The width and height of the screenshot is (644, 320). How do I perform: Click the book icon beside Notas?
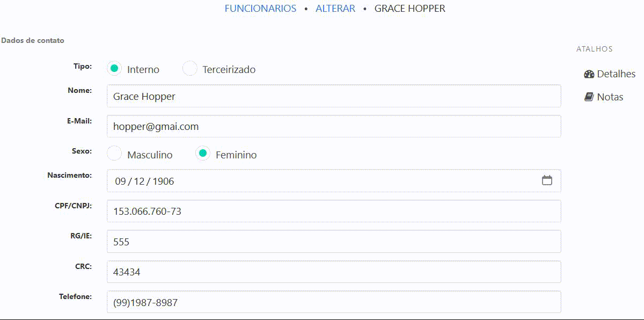coord(589,97)
